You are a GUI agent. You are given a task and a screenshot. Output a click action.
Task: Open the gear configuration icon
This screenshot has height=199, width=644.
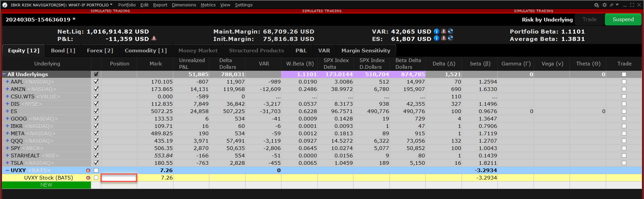click(x=604, y=5)
